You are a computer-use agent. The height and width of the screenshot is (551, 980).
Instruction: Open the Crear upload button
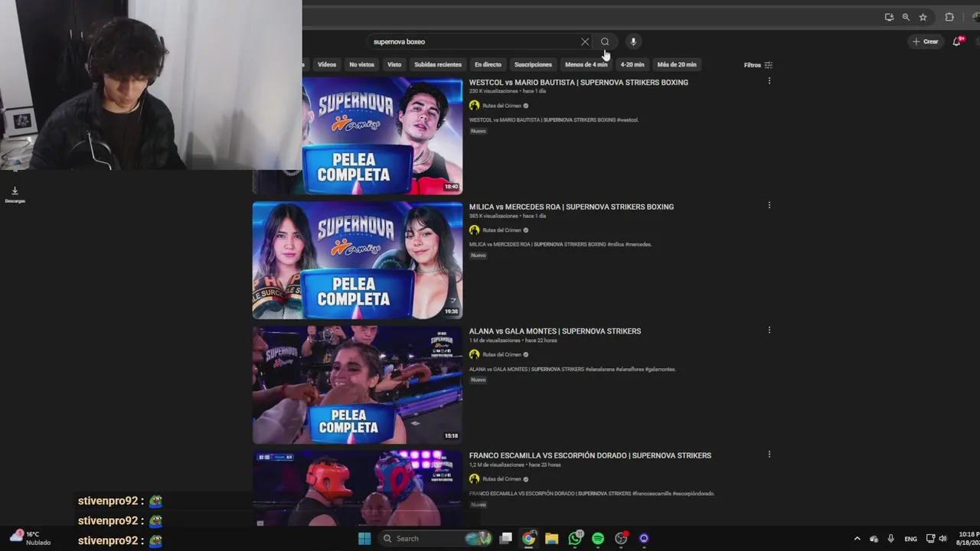coord(926,41)
